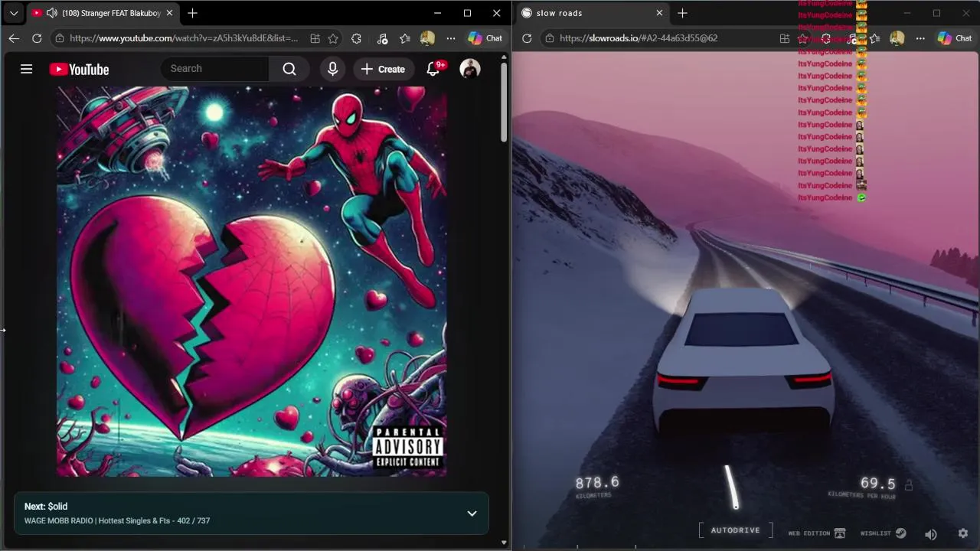Viewport: 980px width, 551px height.
Task: Favorite the YouTube page with the star
Action: click(x=333, y=38)
